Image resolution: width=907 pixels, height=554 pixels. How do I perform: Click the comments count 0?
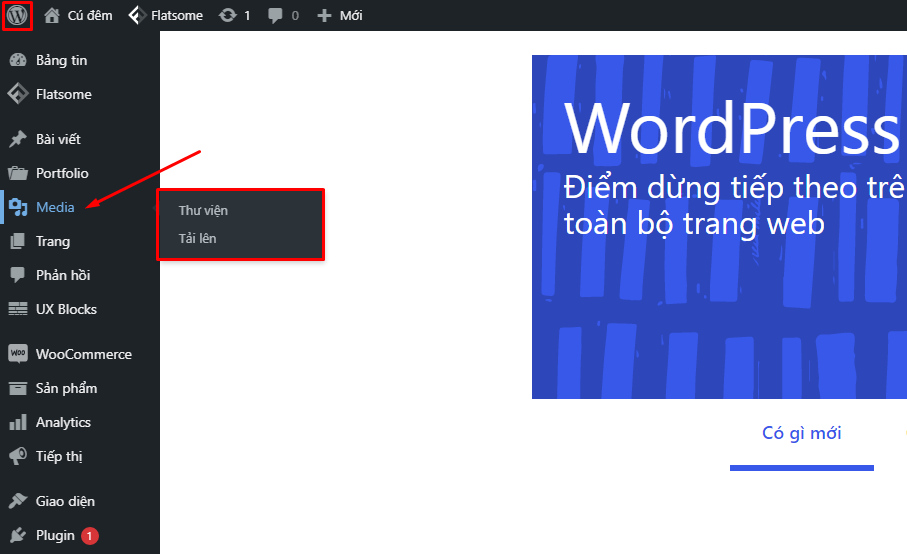[295, 16]
